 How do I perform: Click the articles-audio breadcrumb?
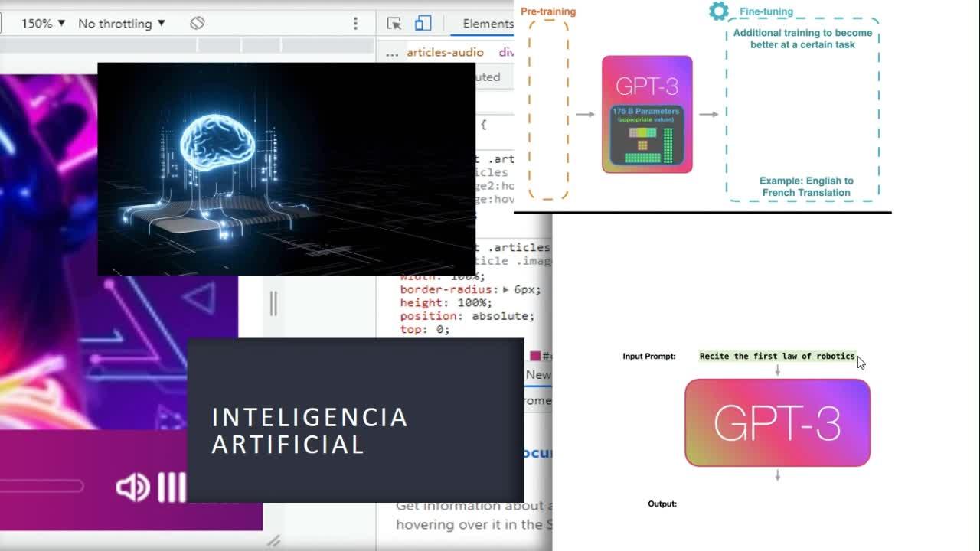[x=445, y=52]
